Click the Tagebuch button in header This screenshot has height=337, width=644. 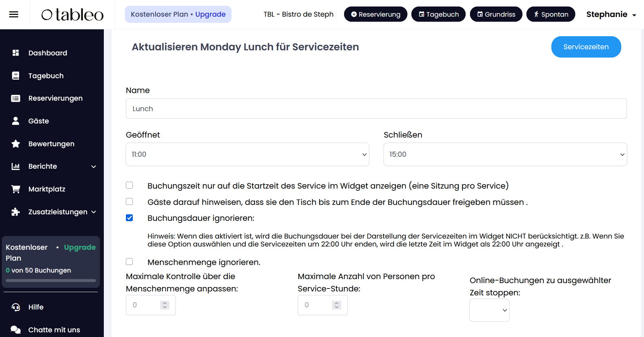coord(438,14)
